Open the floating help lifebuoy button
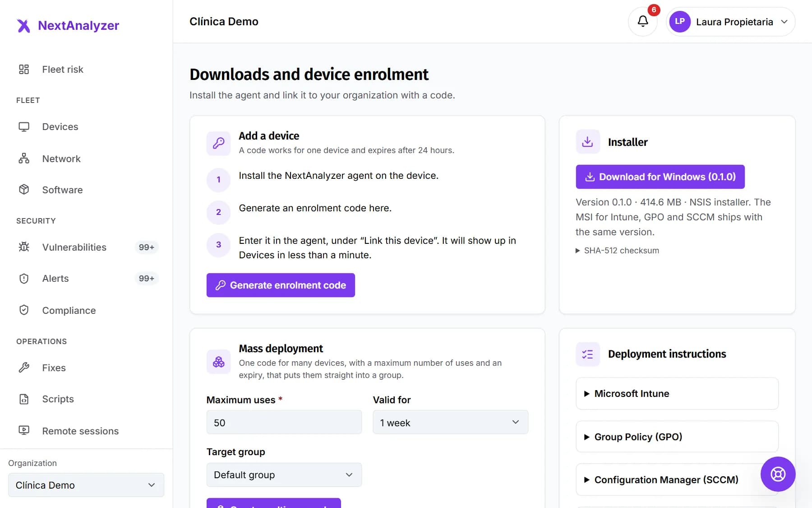 [x=778, y=474]
